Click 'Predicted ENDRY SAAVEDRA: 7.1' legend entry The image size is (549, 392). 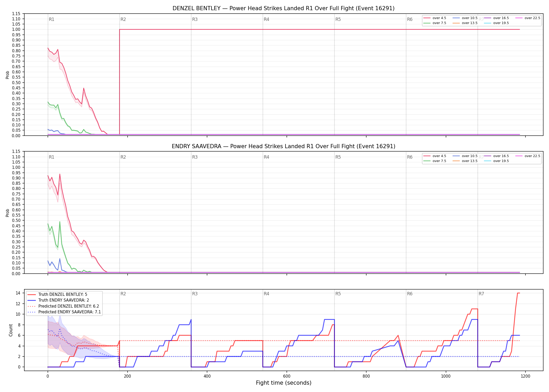pos(64,312)
